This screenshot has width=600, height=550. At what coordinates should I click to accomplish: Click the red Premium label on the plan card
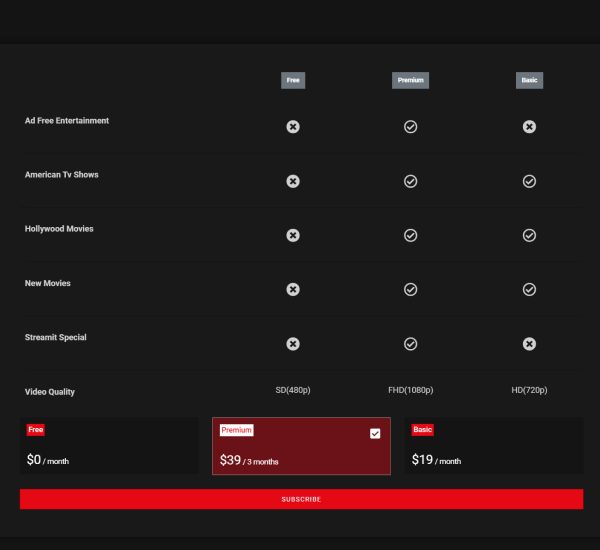click(237, 430)
